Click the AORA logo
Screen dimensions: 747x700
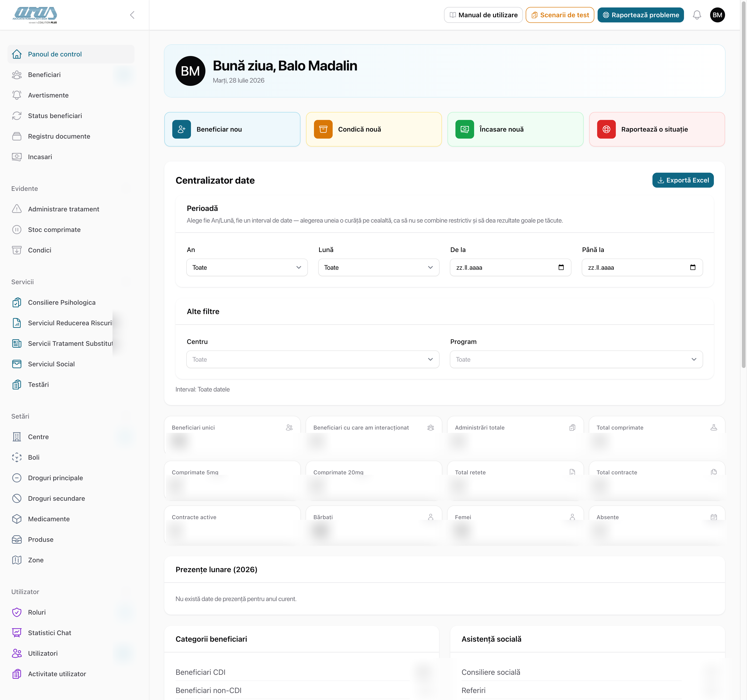pos(35,15)
